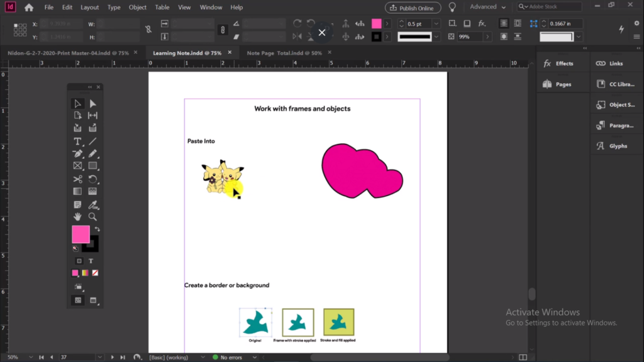Click the Home icon
This screenshot has height=362, width=644.
29,8
